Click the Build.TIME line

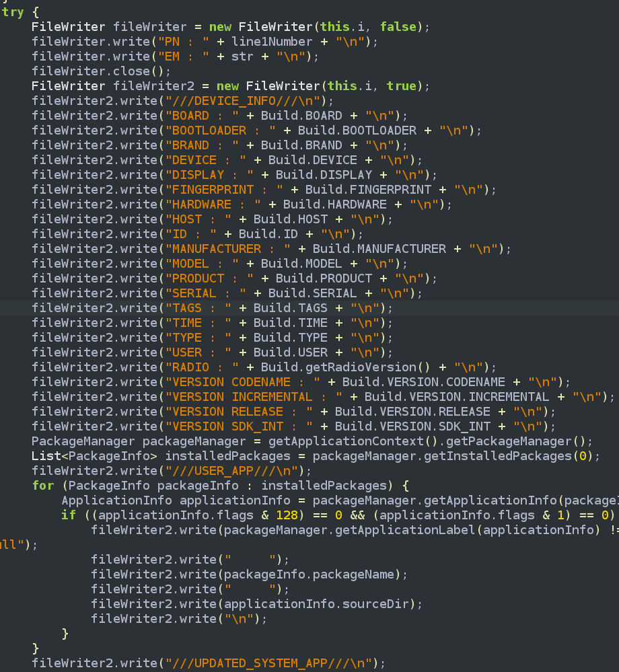[212, 322]
